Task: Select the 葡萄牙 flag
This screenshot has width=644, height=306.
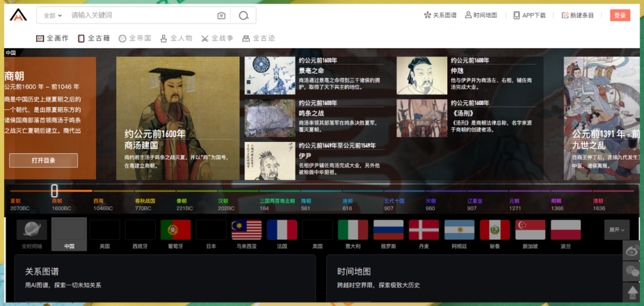Action: [176, 230]
